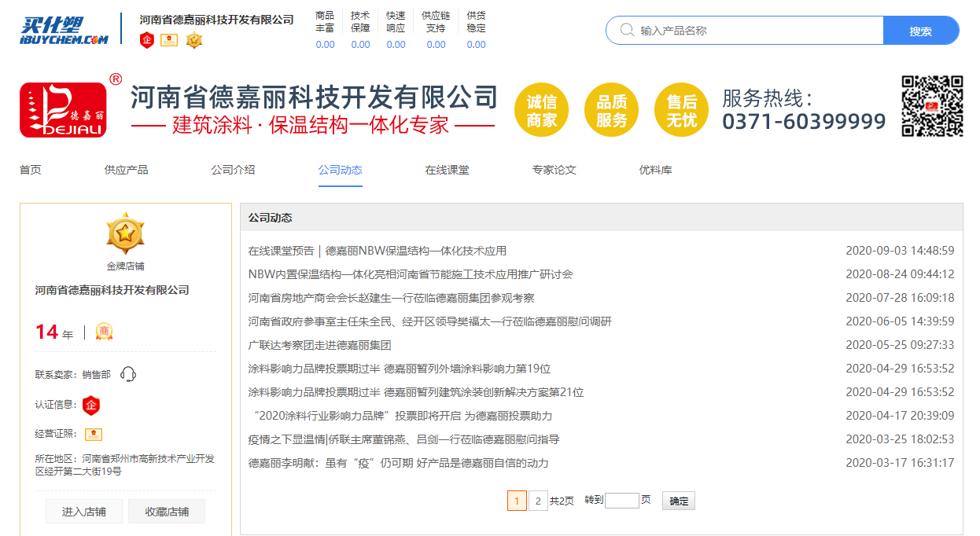The width and height of the screenshot is (980, 536).
Task: Click the license icon beside 经营证照
Action: [x=94, y=435]
